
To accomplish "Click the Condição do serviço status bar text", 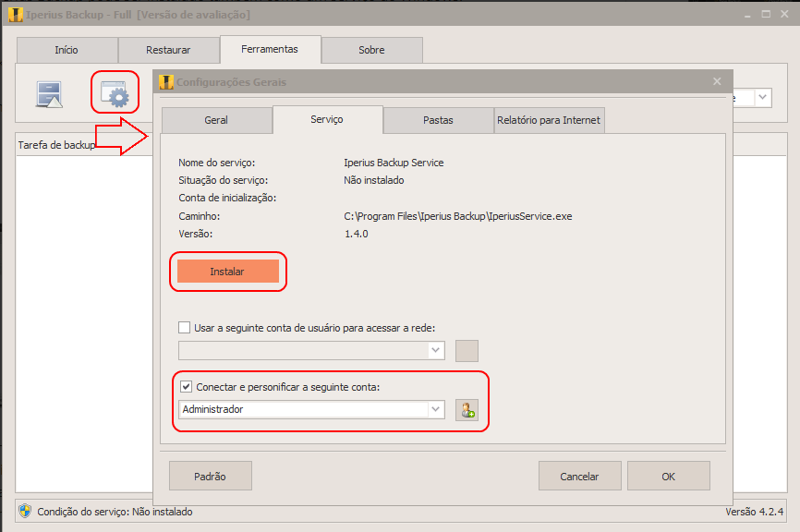I will (x=115, y=512).
